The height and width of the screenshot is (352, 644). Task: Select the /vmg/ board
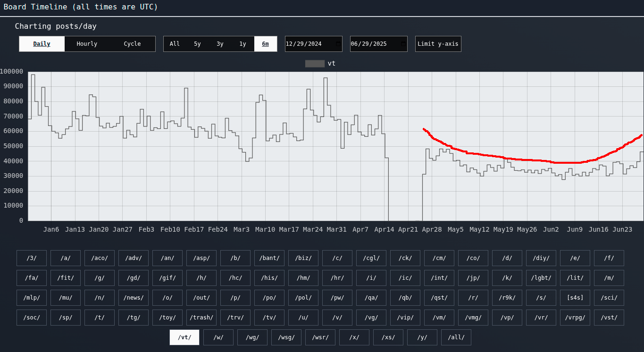[473, 318]
